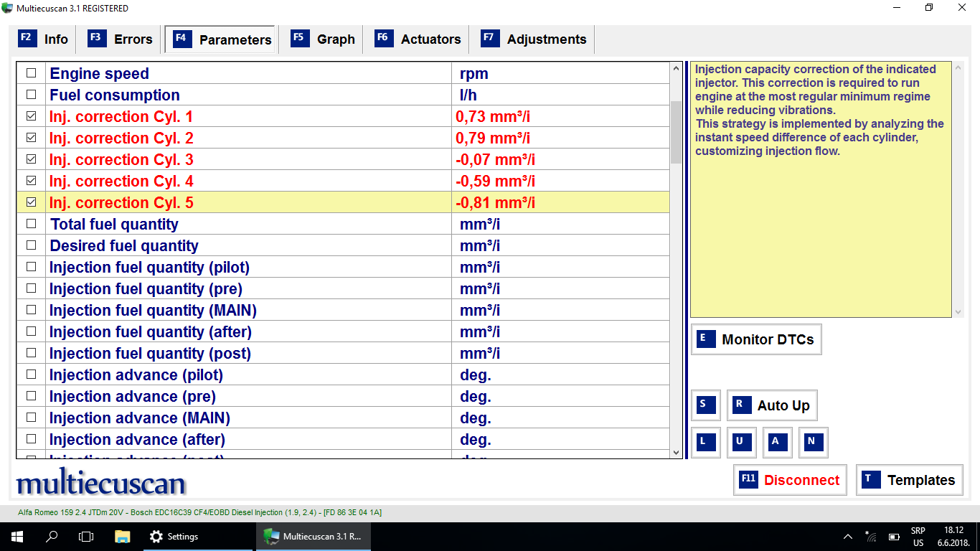Open the Actuators tab
The height and width of the screenshot is (551, 980).
tap(419, 39)
